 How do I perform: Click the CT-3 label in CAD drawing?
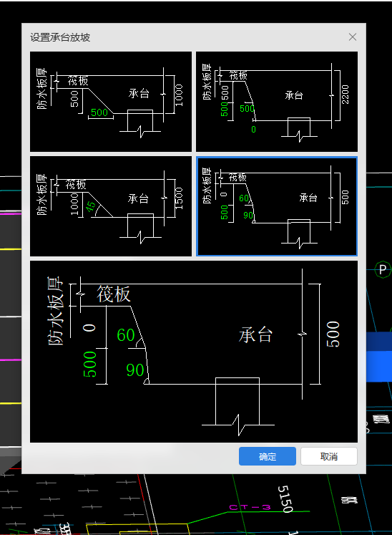click(250, 507)
